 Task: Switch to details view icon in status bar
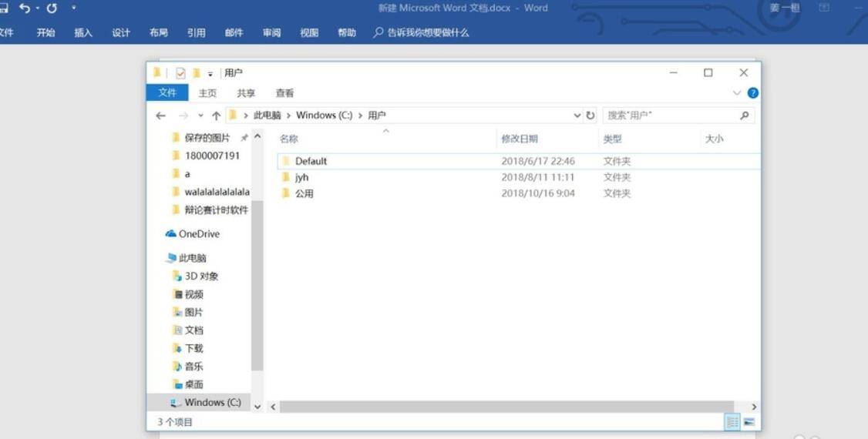732,422
